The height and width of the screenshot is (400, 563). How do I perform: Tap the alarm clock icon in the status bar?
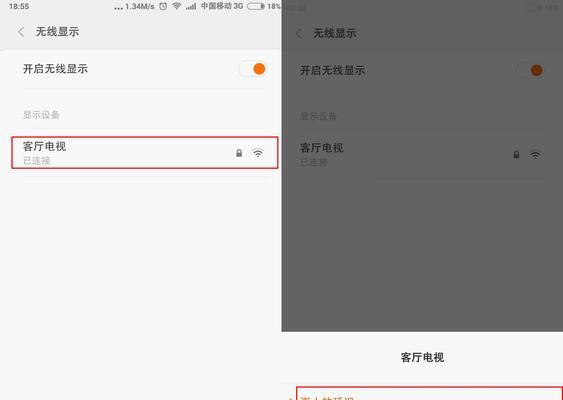163,6
